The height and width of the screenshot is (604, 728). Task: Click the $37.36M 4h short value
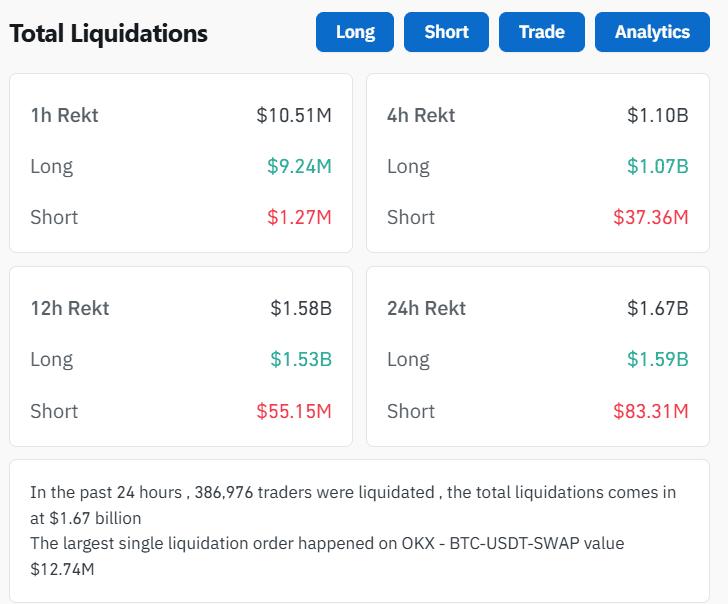click(x=651, y=217)
